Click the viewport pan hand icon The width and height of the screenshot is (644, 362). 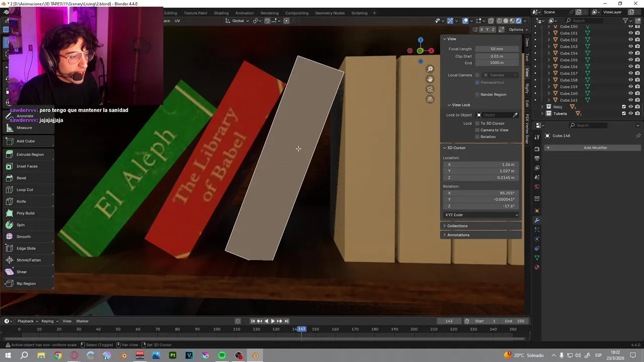click(x=430, y=79)
